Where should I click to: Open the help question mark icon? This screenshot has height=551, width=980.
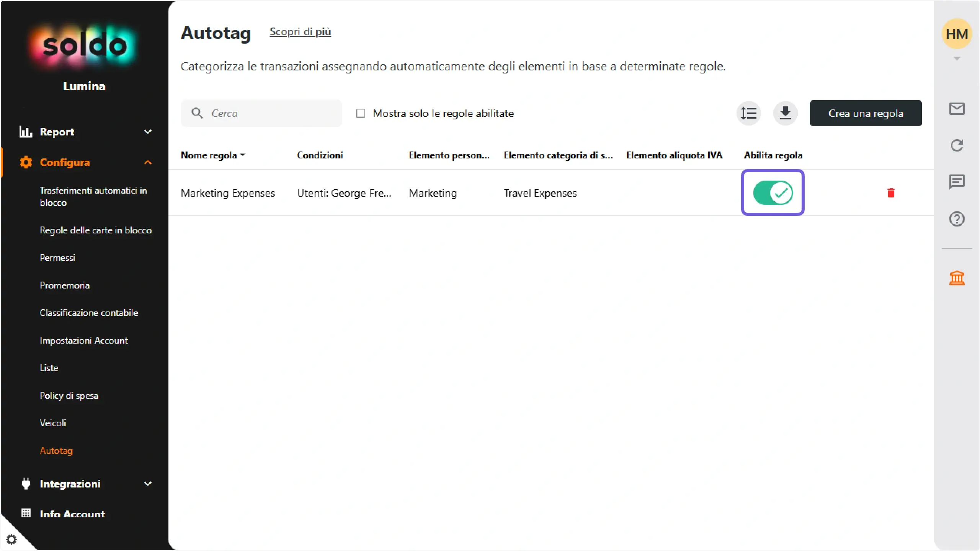957,219
